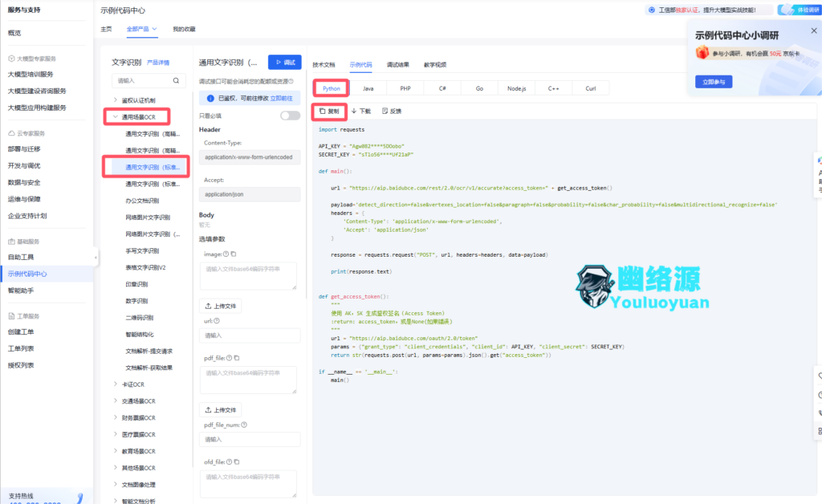This screenshot has height=504, width=822.
Task: Open the 我的收藏 nav tab
Action: pos(184,30)
